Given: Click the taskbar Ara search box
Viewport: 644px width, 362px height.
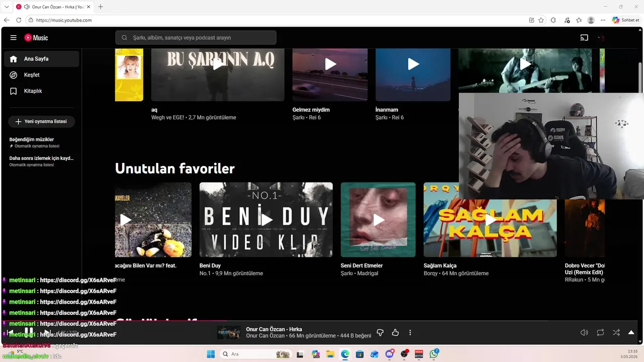Looking at the screenshot, I should pos(256,354).
